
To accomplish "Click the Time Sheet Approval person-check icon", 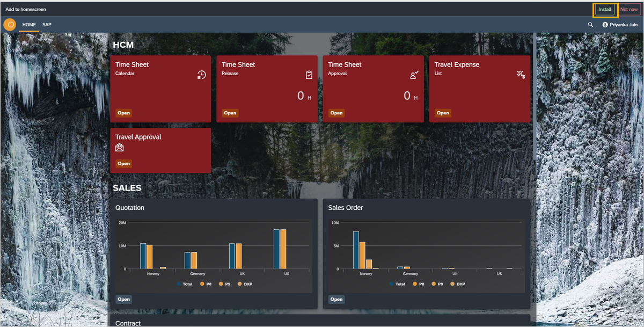I will pyautogui.click(x=414, y=75).
